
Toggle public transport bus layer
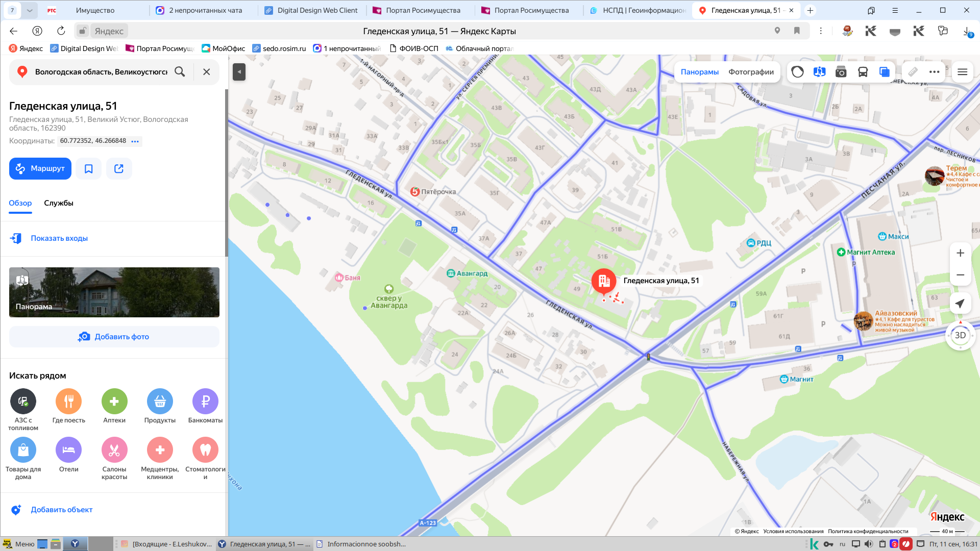point(863,72)
